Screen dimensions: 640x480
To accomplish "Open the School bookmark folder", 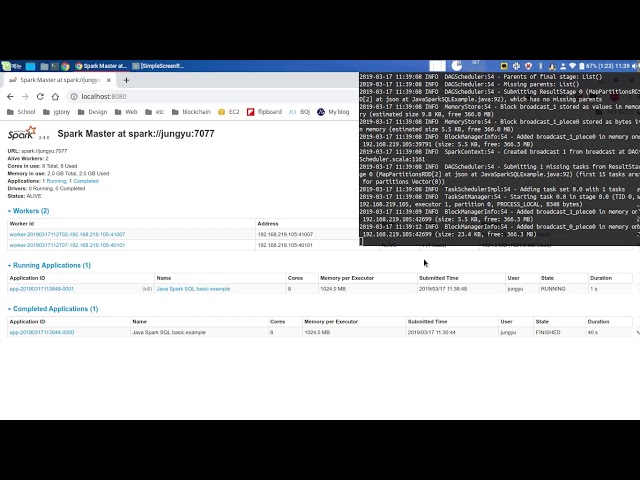I will pyautogui.click(x=21, y=112).
